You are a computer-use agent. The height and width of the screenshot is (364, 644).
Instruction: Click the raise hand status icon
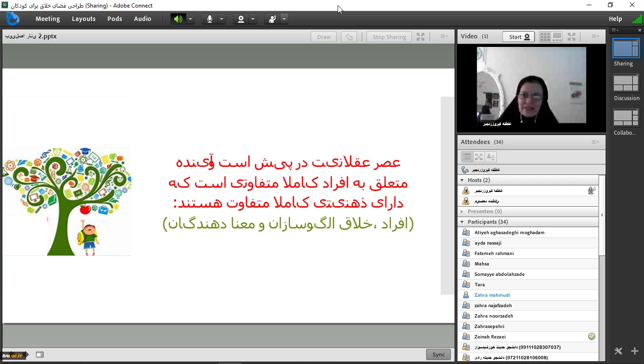272,19
